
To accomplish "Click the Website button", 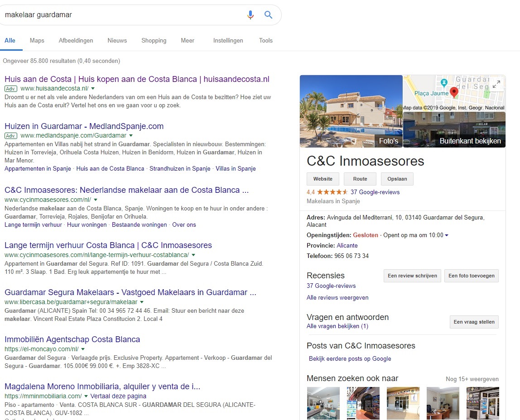I will pos(323,179).
